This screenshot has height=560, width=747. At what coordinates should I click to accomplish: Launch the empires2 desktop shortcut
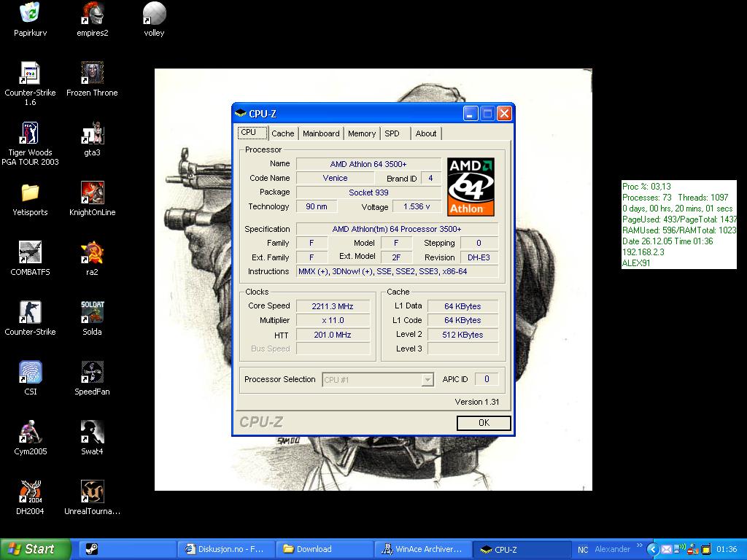(93, 19)
